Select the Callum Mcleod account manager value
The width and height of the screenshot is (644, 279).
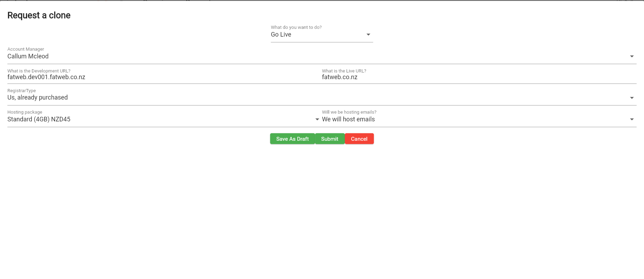pos(28,56)
